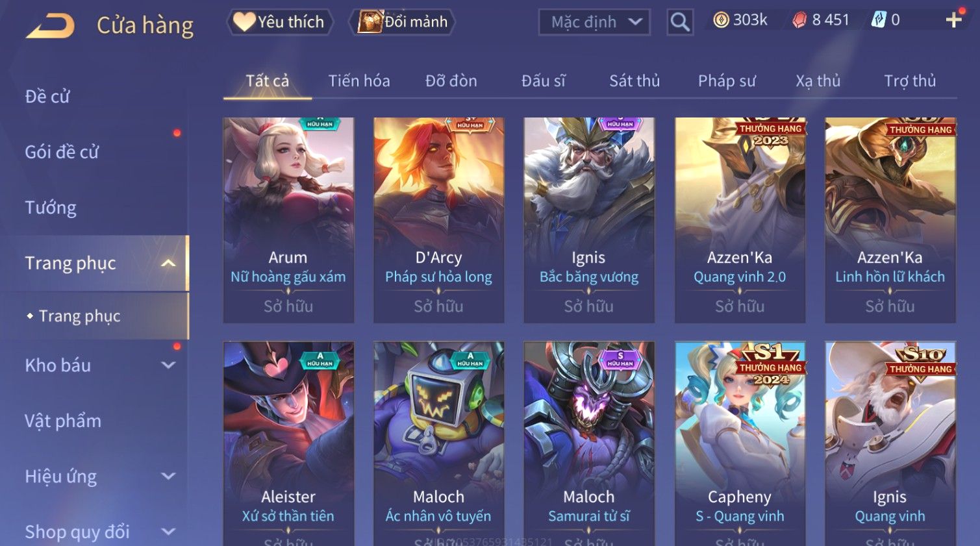
Task: Select the Pháp sư category tab
Action: tap(727, 81)
